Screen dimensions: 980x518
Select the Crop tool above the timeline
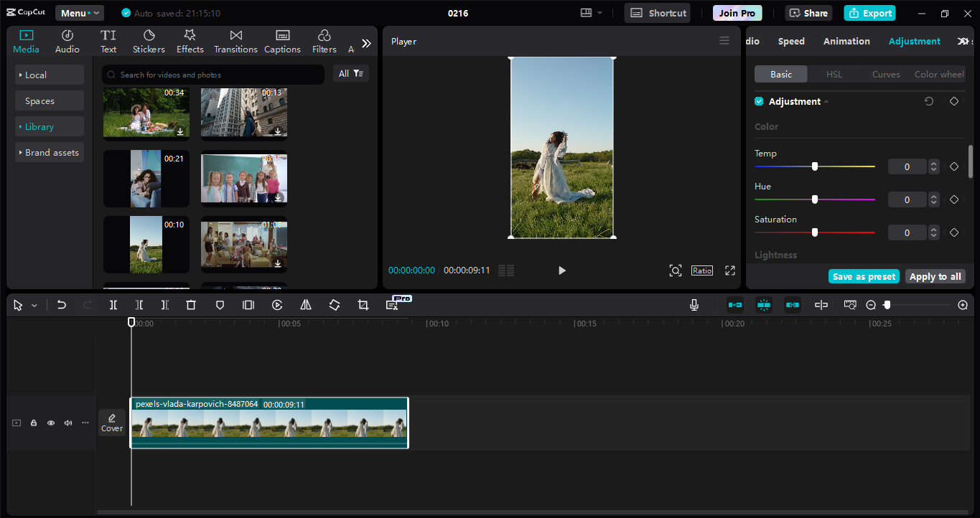[x=363, y=305]
